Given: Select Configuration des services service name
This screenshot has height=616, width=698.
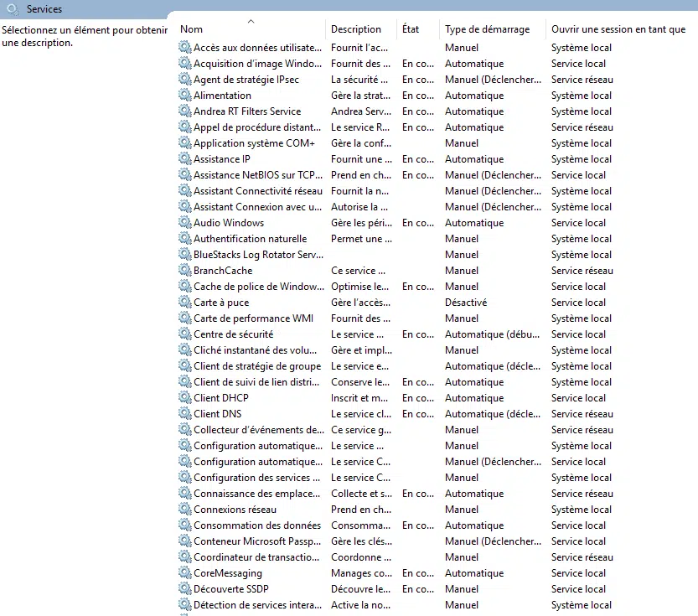Looking at the screenshot, I should point(257,478).
